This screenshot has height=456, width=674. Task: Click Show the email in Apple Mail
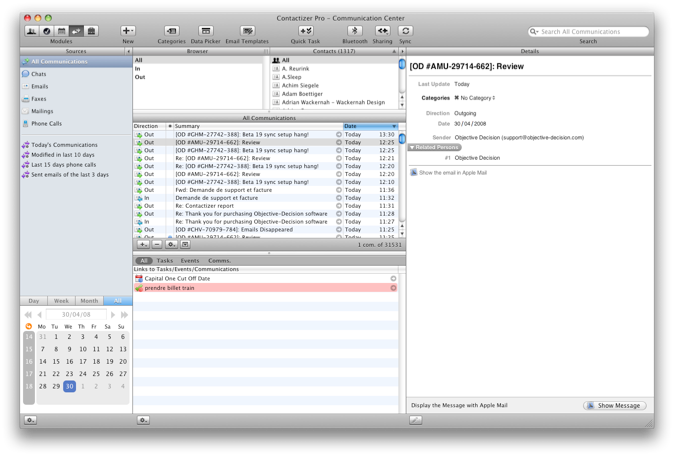click(x=449, y=173)
